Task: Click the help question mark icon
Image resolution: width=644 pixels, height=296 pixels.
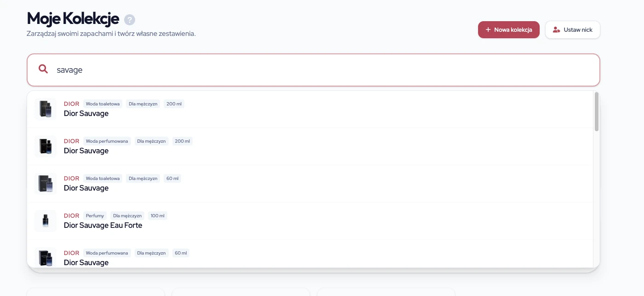Action: [x=130, y=20]
